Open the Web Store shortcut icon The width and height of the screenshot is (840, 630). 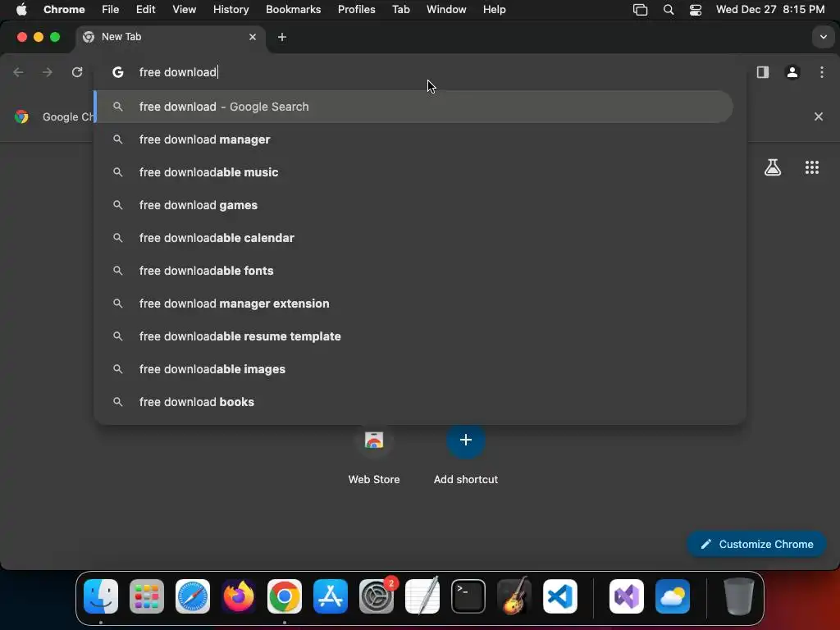pos(374,440)
